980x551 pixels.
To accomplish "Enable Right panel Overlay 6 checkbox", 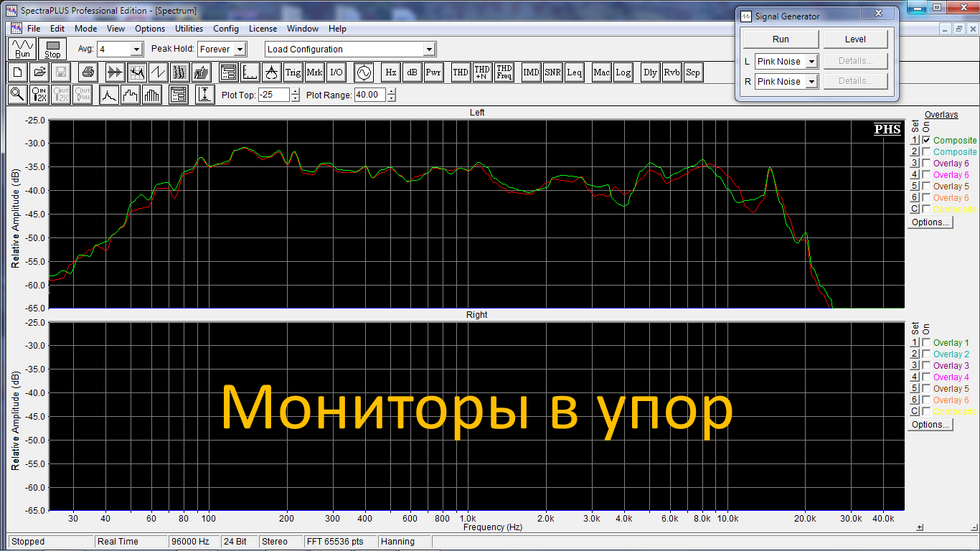I will 926,400.
